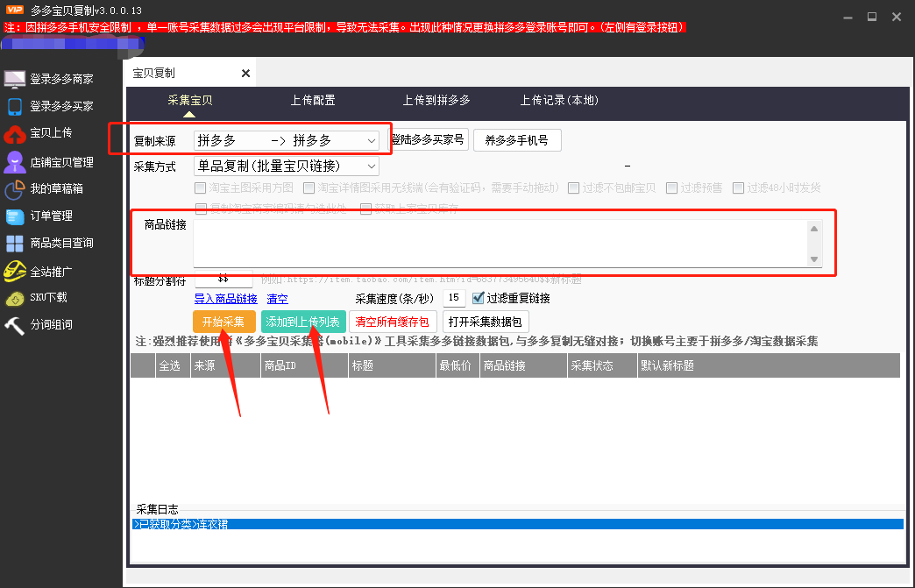This screenshot has width=915, height=588.
Task: Click the 清空 link
Action: click(277, 299)
